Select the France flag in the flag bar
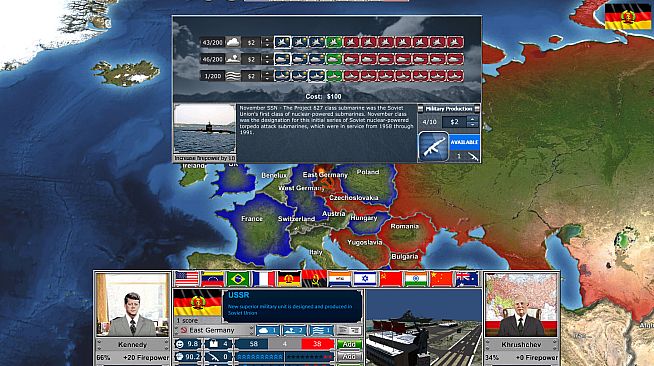 (x=264, y=279)
